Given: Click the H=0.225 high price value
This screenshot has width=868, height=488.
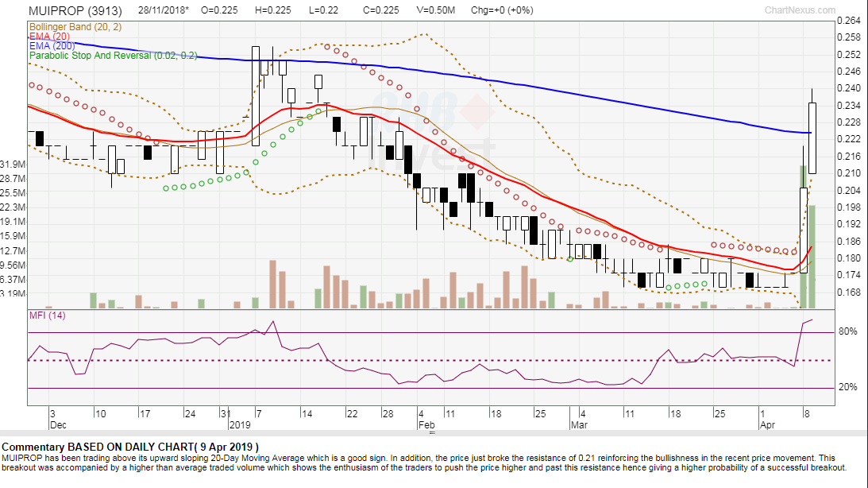Looking at the screenshot, I should click(273, 10).
